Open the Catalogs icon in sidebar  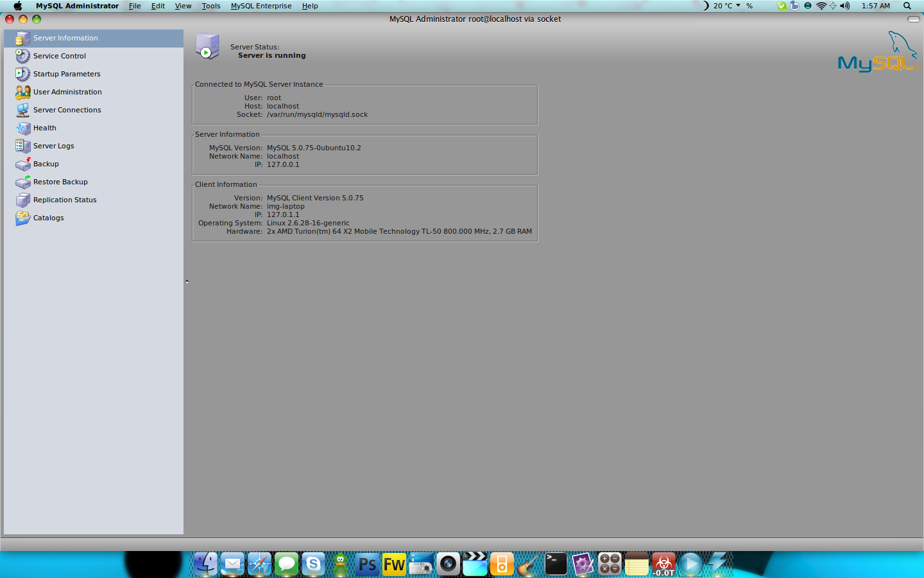pyautogui.click(x=22, y=218)
